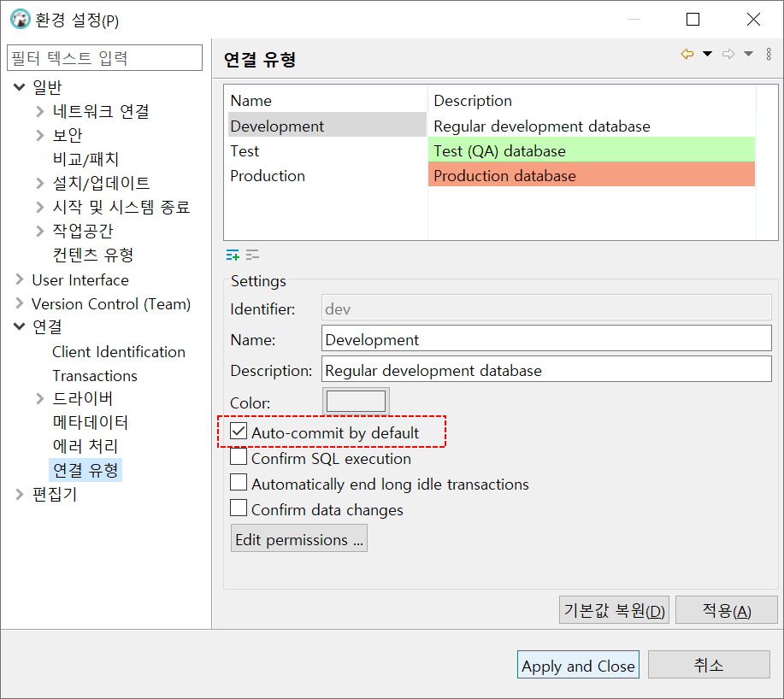Expand the 네트워크 연결 node
Viewport: 784px width, 699px height.
pyautogui.click(x=40, y=111)
